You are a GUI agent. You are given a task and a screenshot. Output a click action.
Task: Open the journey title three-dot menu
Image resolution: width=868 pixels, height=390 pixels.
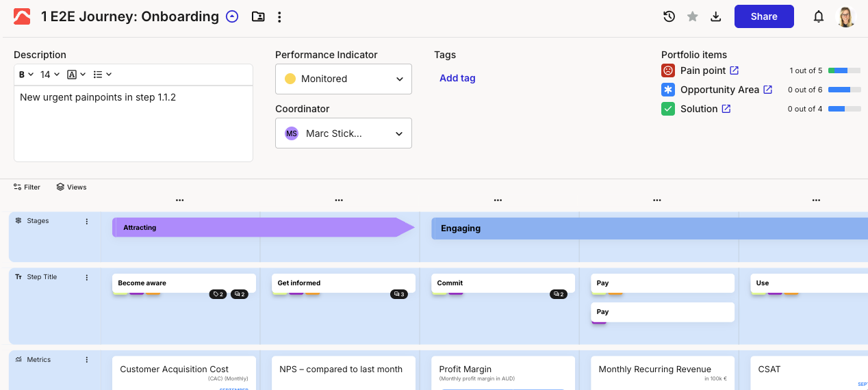coord(279,17)
